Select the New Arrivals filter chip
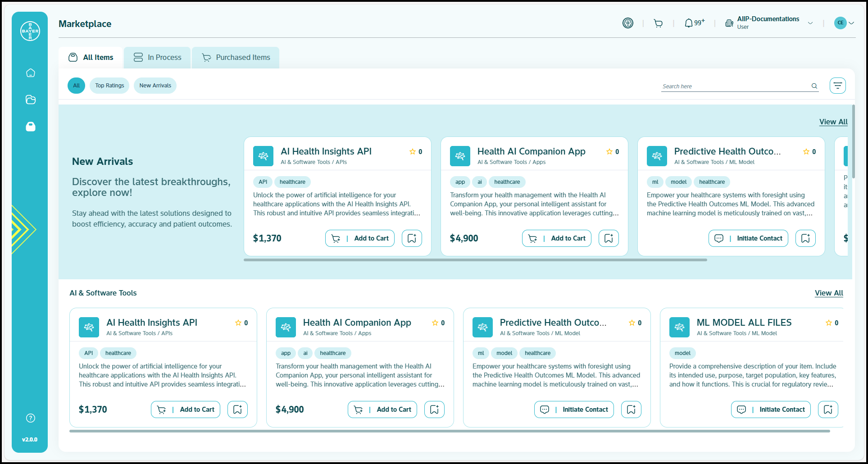The image size is (868, 464). click(155, 86)
